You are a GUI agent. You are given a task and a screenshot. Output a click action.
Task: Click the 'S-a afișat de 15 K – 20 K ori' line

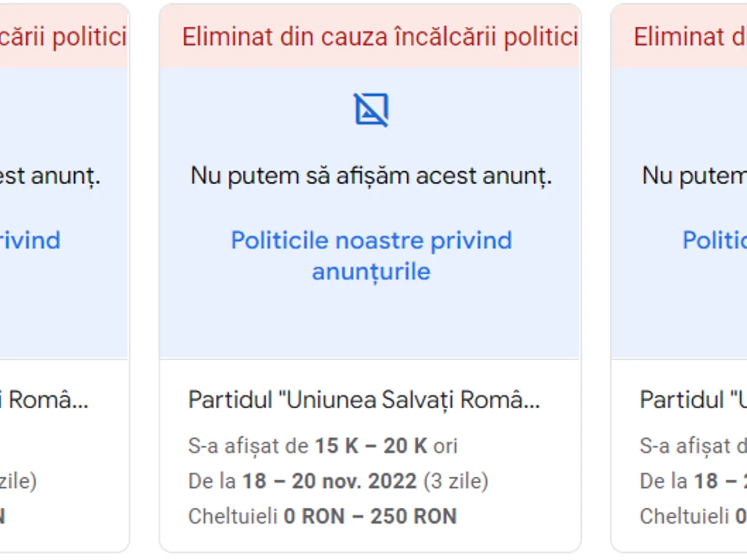coord(323,446)
